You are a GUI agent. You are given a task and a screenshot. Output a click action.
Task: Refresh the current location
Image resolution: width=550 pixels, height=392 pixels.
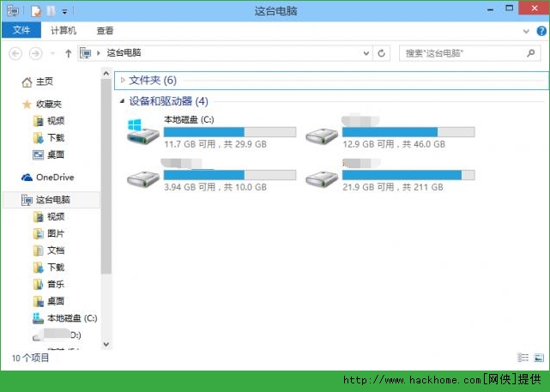click(381, 53)
